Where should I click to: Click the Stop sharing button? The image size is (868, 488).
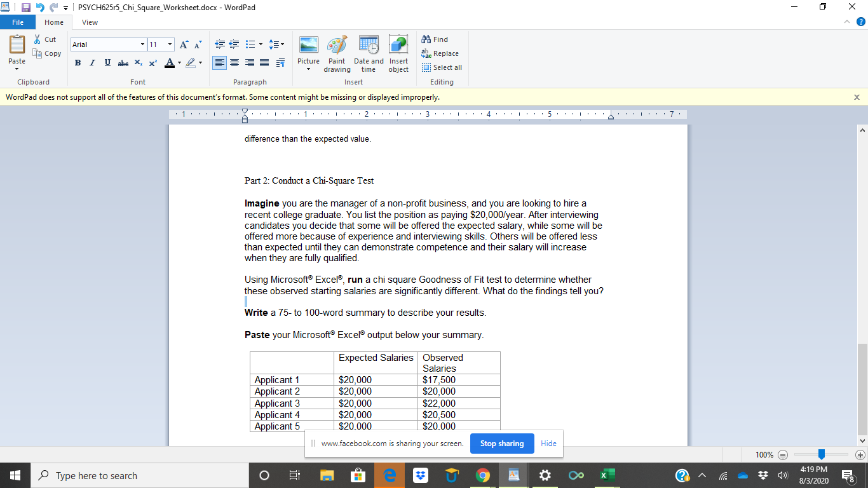coord(502,444)
